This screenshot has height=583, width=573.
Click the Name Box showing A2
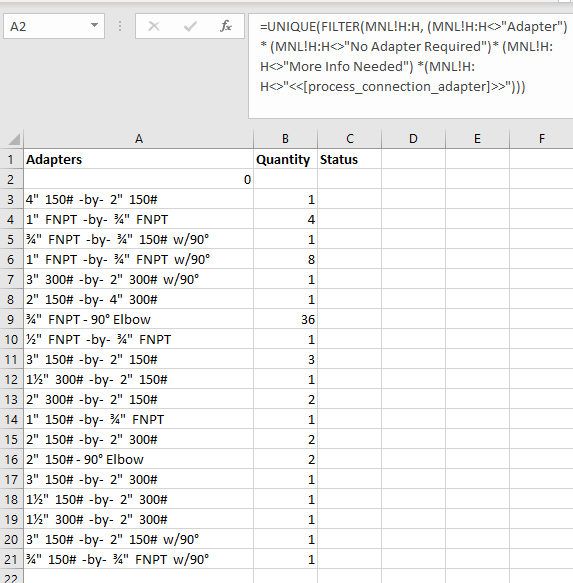click(54, 26)
